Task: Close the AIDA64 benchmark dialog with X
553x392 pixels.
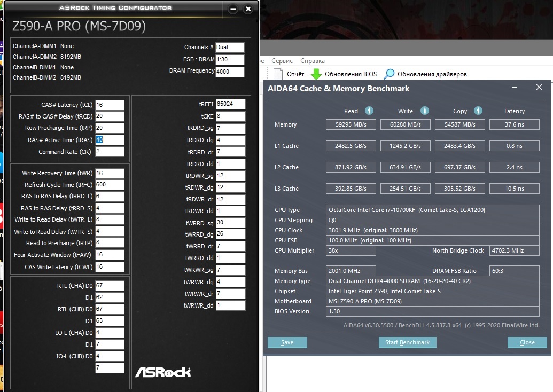Action: (539, 87)
